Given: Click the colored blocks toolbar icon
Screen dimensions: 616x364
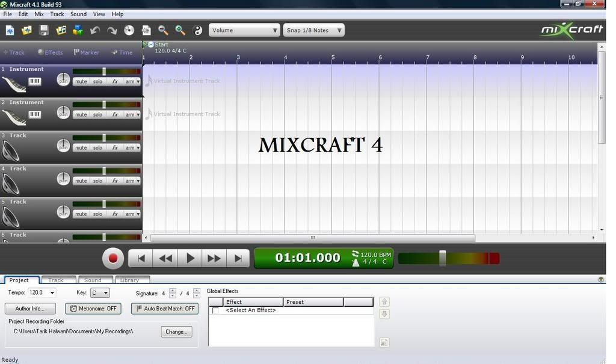Looking at the screenshot, I should (x=78, y=30).
